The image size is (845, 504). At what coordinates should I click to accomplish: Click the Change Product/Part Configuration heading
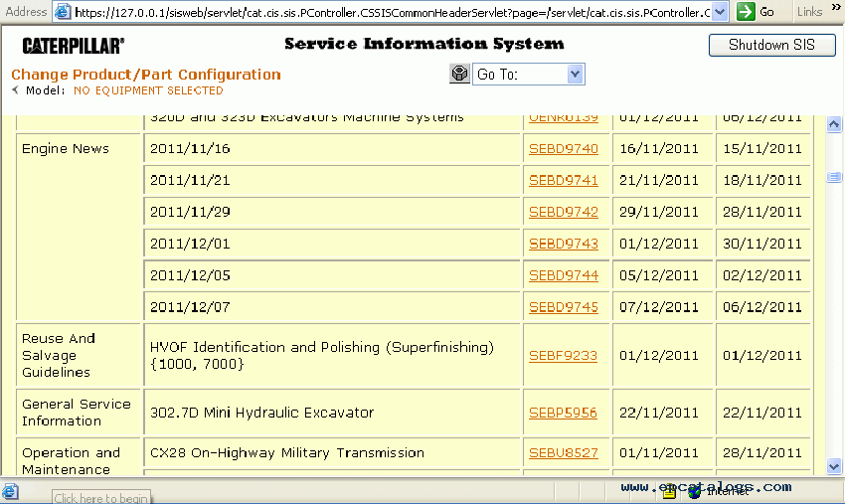146,75
